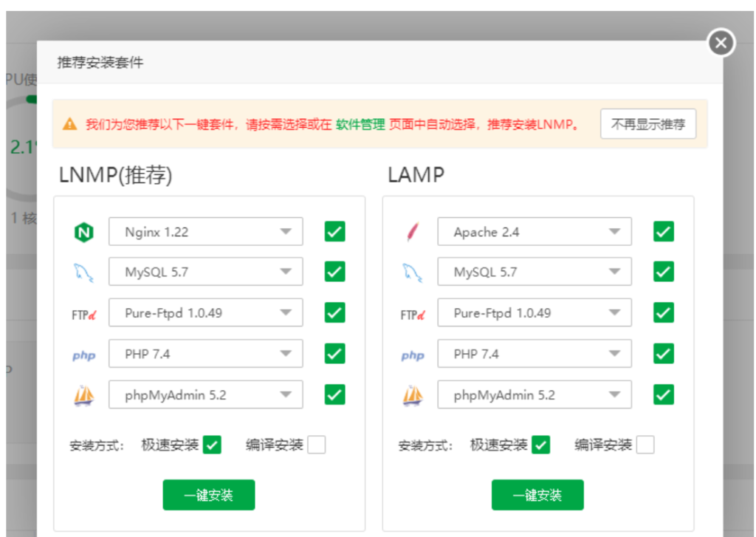This screenshot has height=537, width=756.
Task: Toggle 极速安装 checkbox under LAMP
Action: (541, 445)
